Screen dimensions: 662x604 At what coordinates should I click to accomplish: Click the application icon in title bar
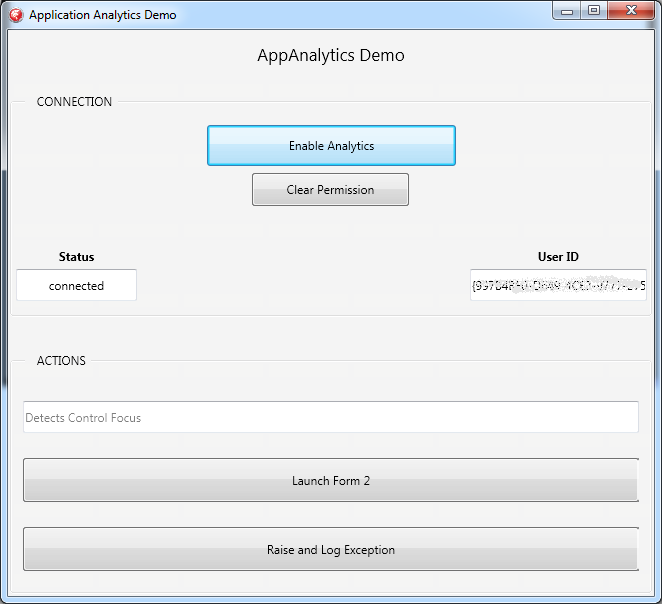click(x=16, y=15)
